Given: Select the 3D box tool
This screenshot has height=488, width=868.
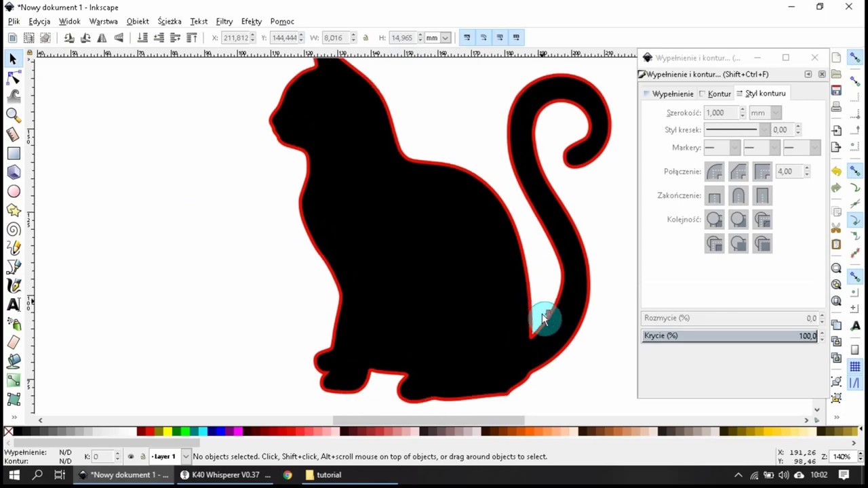Looking at the screenshot, I should (x=13, y=173).
